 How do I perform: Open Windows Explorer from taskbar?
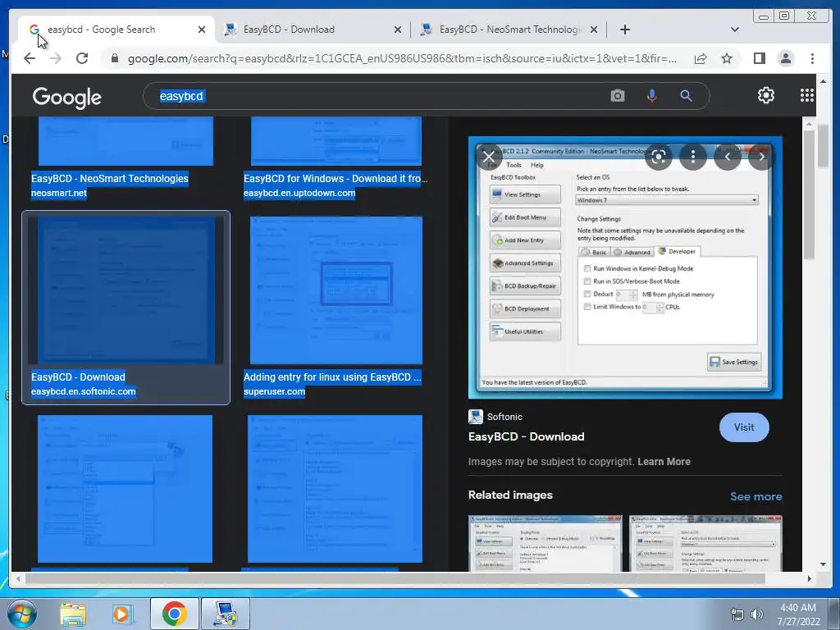click(73, 614)
